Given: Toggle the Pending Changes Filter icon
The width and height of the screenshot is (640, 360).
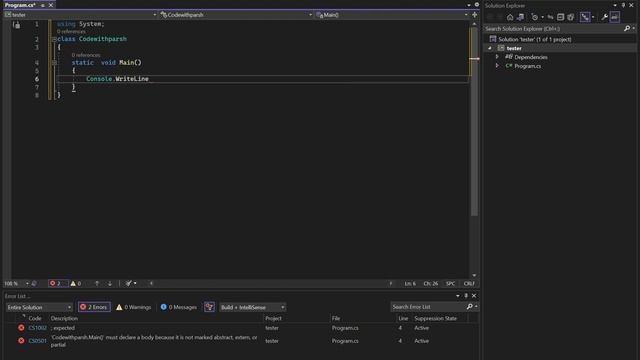Looking at the screenshot, I should tap(535, 17).
